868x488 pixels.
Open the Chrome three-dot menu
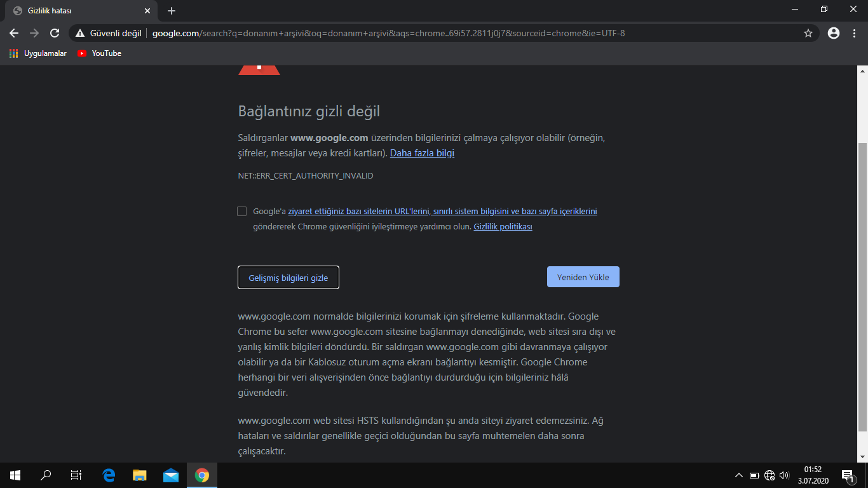(x=854, y=33)
